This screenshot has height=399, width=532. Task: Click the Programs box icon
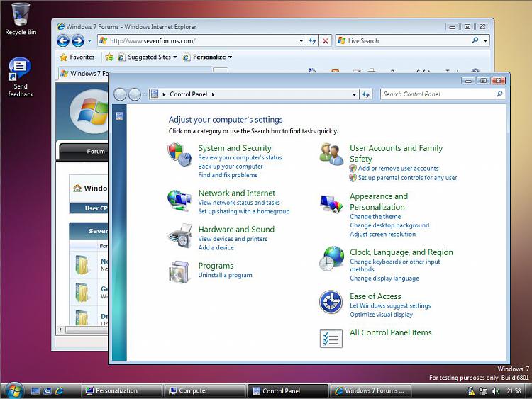[x=179, y=271]
